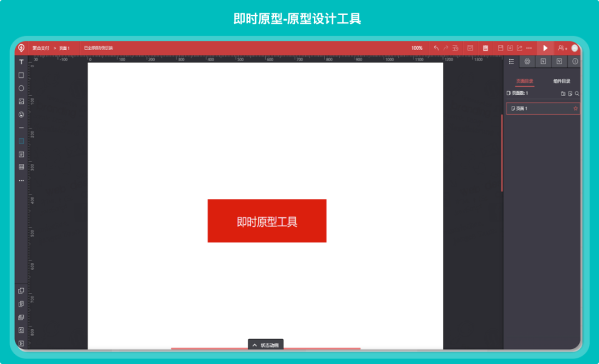Click the download icon in top bar

tap(510, 48)
